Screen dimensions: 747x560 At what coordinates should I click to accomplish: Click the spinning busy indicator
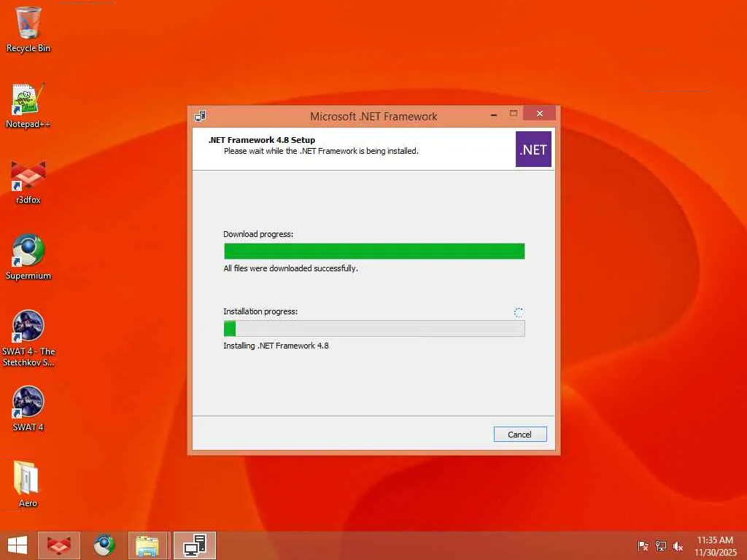coord(519,312)
